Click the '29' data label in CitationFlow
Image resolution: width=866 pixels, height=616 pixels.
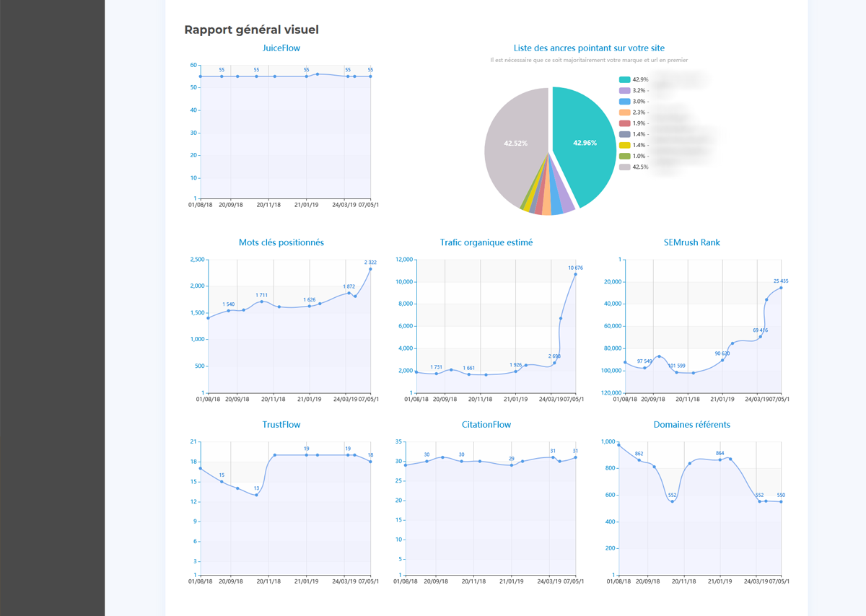512,459
